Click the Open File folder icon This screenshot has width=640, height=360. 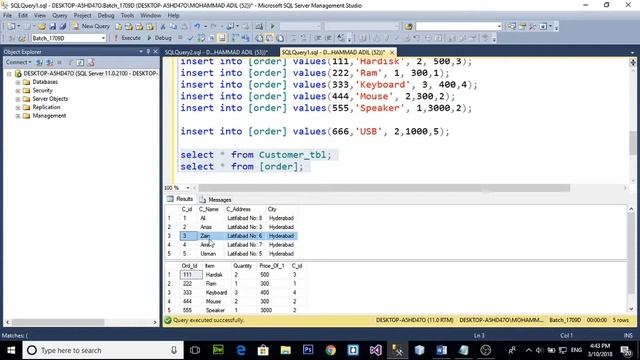42,26
